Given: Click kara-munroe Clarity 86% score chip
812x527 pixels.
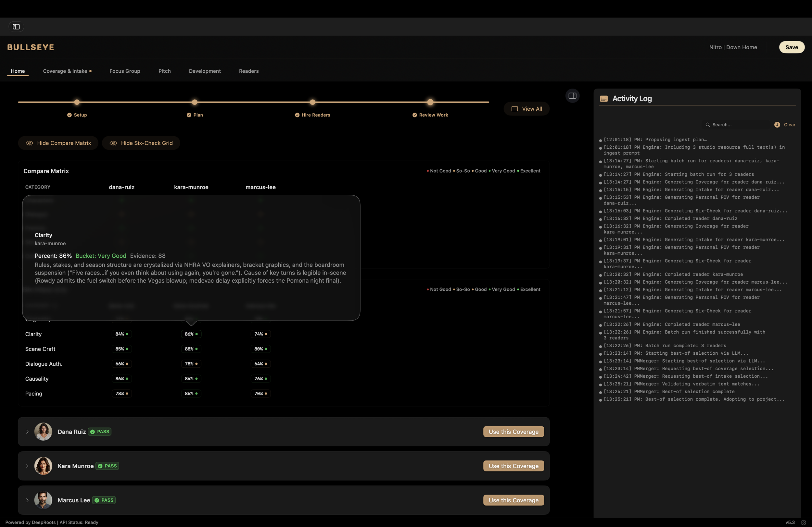Looking at the screenshot, I should 191,334.
